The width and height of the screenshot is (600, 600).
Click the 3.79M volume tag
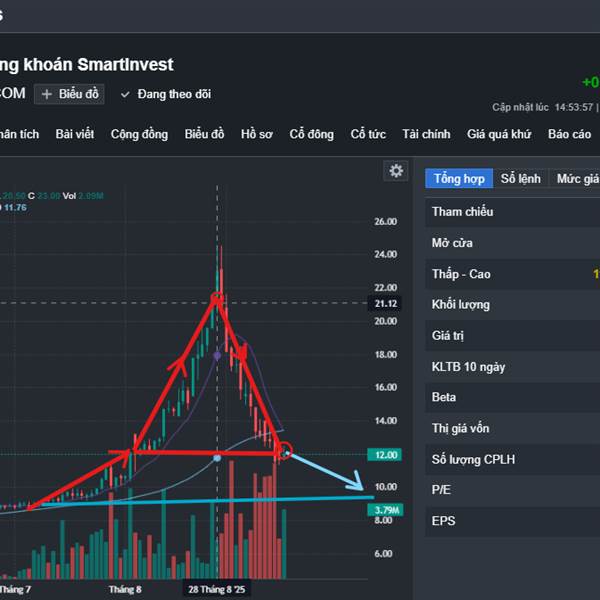point(386,510)
